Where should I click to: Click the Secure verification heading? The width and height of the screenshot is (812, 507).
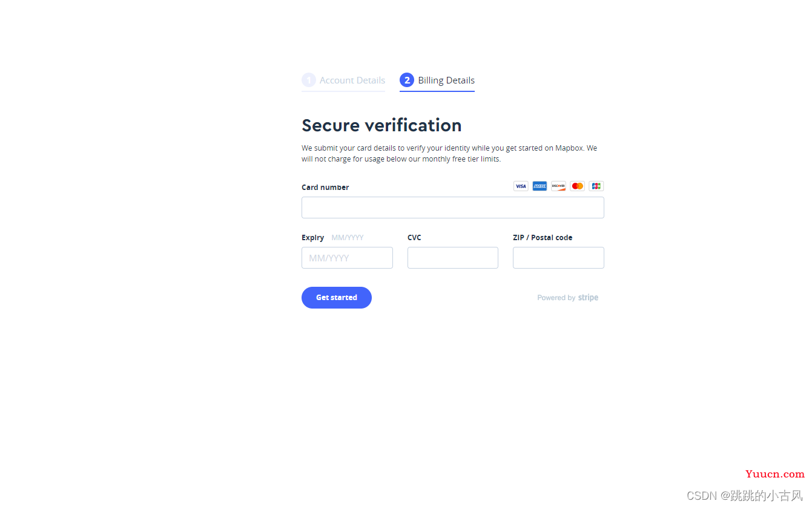point(381,125)
